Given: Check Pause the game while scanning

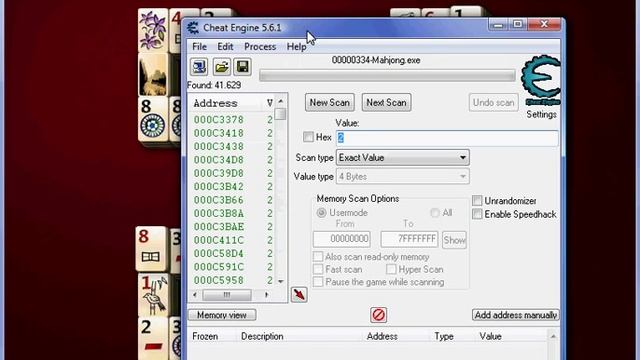Looking at the screenshot, I should 318,282.
